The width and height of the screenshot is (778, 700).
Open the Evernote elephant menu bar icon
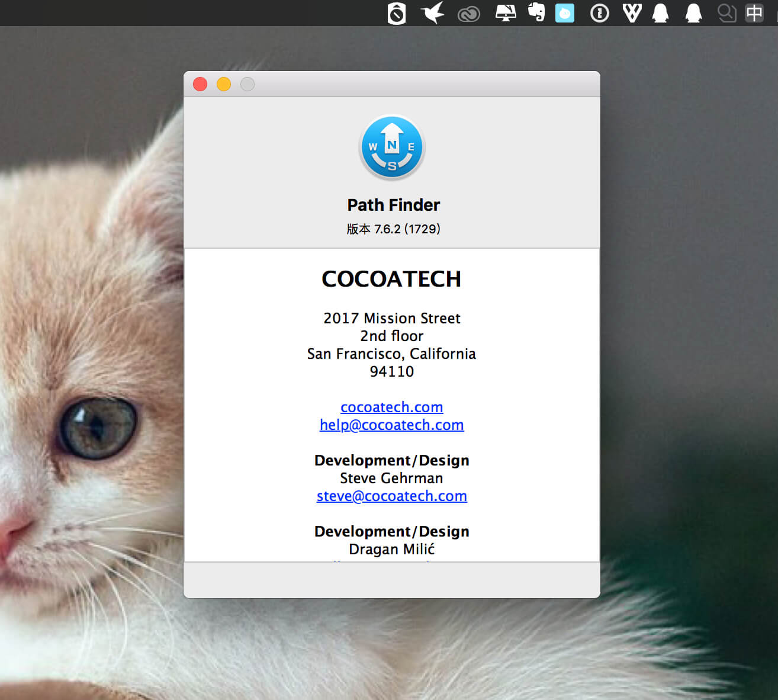536,12
